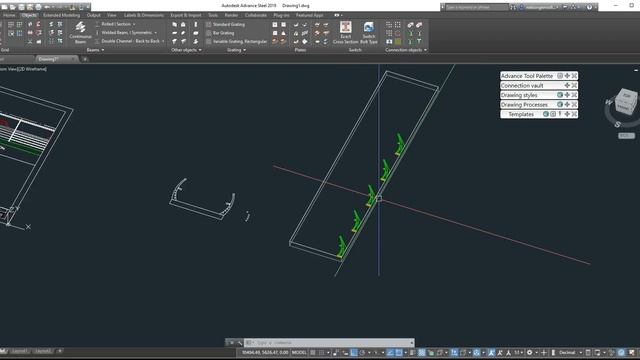
Task: Open the signed-in user account menu
Action: click(541, 7)
